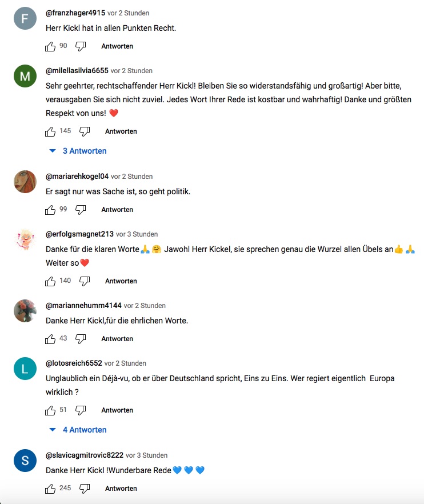Dislike @mariarehkogel04's comment
This screenshot has height=504, width=424.
81,210
